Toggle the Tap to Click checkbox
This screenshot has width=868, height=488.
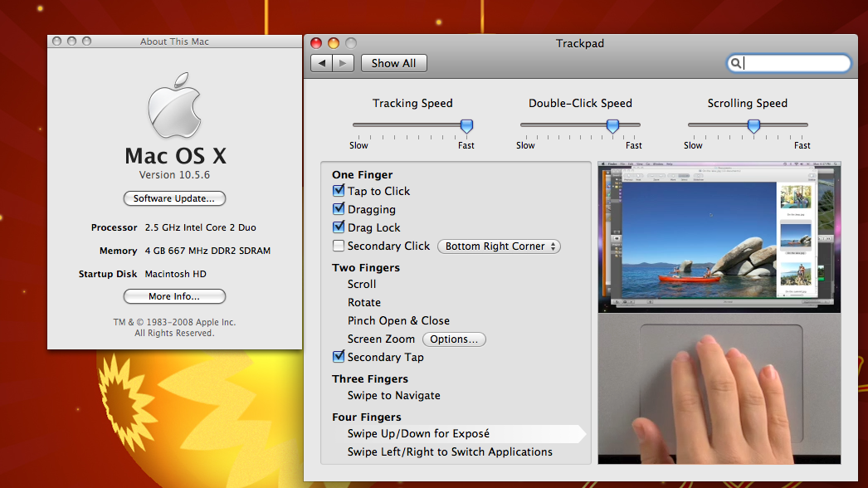[x=339, y=191]
